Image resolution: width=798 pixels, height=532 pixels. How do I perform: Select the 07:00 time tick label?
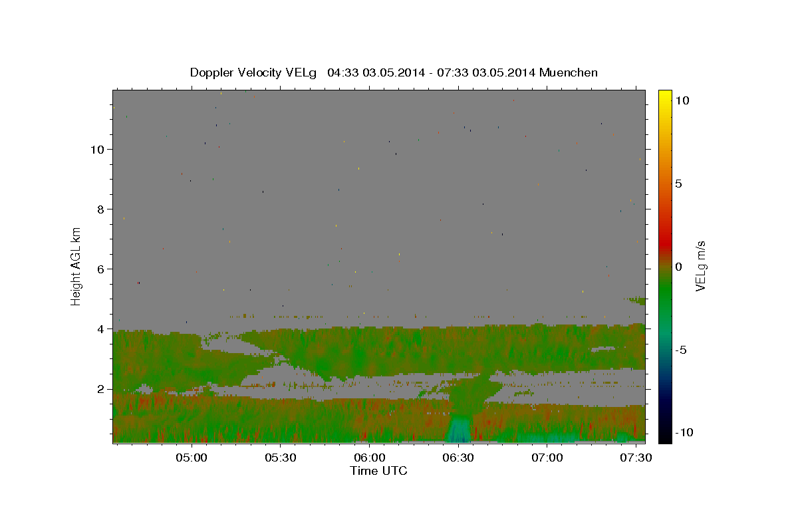pyautogui.click(x=547, y=458)
